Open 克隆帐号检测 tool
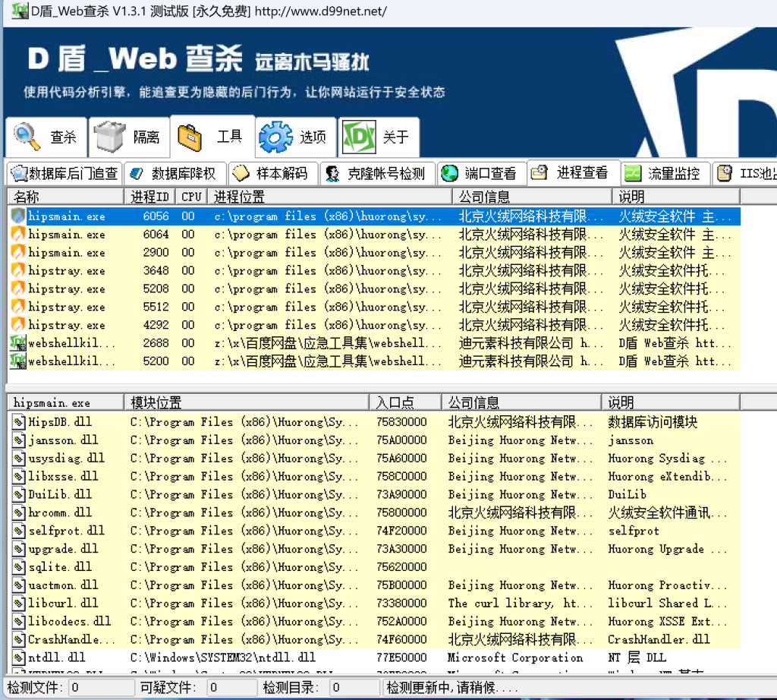Screen dimensions: 777x700 378,174
